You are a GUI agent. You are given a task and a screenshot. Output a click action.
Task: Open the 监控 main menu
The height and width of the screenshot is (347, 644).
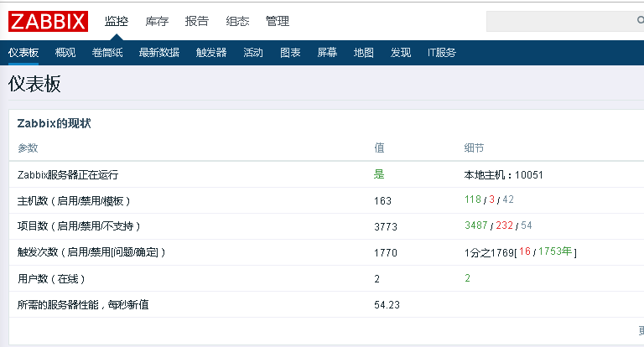pyautogui.click(x=117, y=21)
